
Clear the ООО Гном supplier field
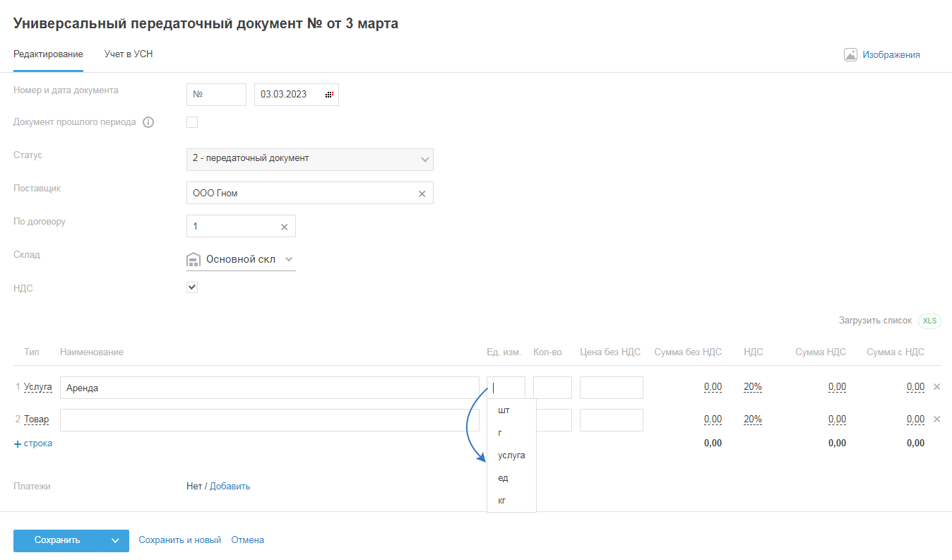tap(422, 193)
